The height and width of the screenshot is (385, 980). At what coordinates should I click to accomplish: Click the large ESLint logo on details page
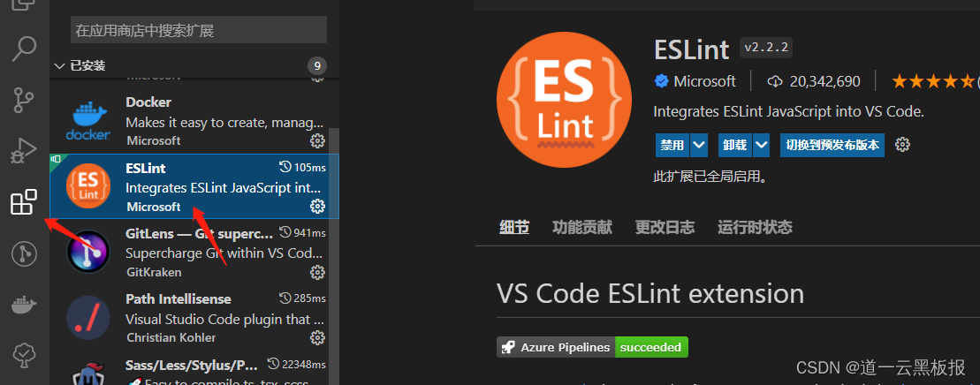[565, 100]
